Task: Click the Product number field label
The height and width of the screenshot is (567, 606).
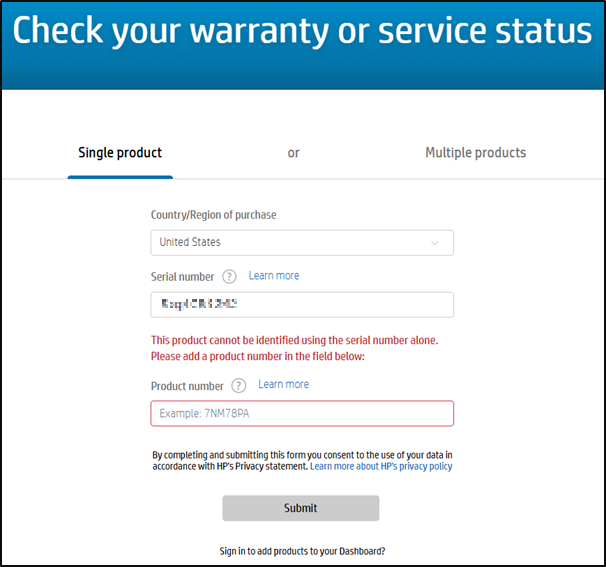Action: click(187, 386)
